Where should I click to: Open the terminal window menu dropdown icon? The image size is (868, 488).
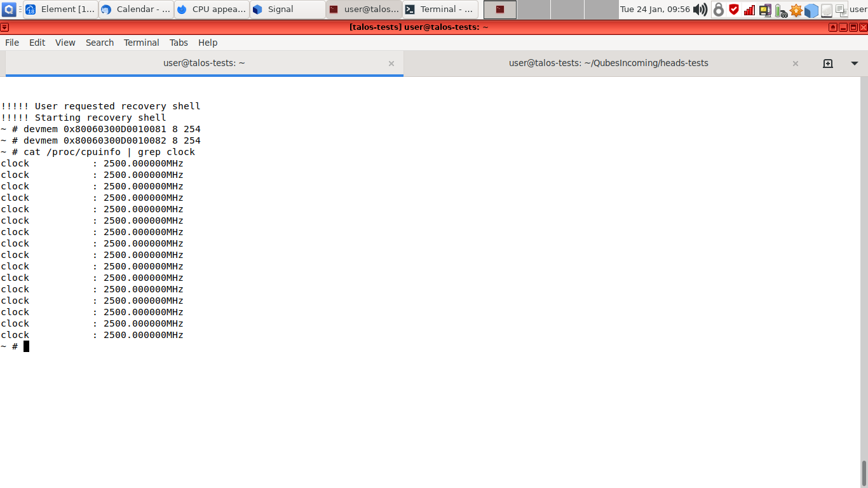(4, 27)
